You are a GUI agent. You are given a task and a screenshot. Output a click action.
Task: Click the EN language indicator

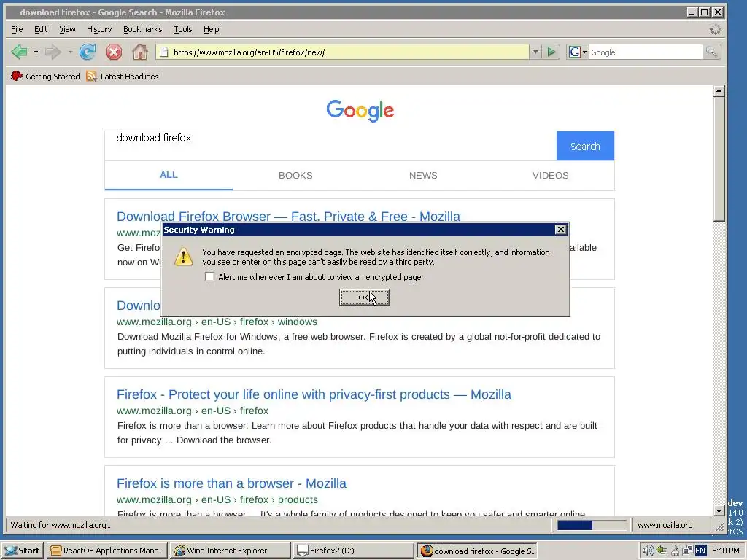pos(700,551)
